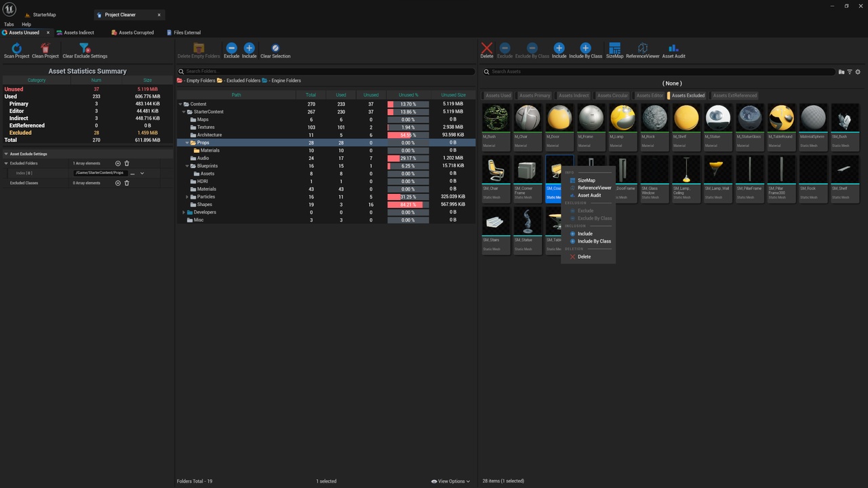
Task: Click the folder icon next to asset search
Action: click(842, 72)
